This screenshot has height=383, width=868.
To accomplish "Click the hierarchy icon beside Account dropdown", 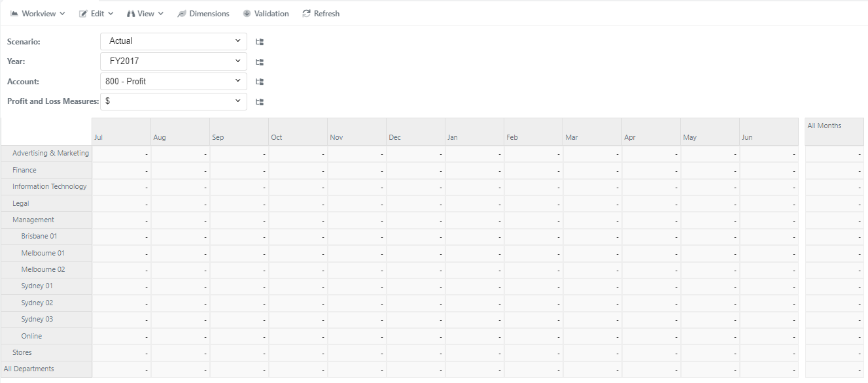I will coord(260,82).
